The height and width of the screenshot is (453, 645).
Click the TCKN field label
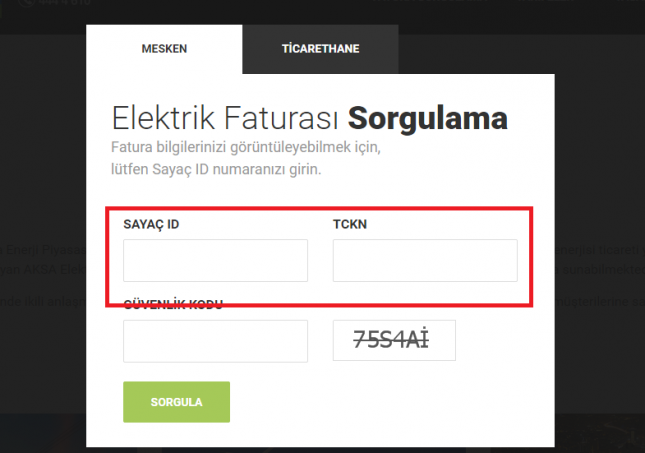(348, 223)
